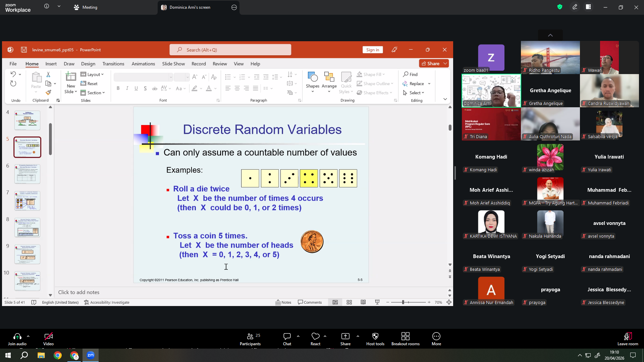Screen dimensions: 644x362
Task: Switch to Reading View icon
Action: pos(363,302)
